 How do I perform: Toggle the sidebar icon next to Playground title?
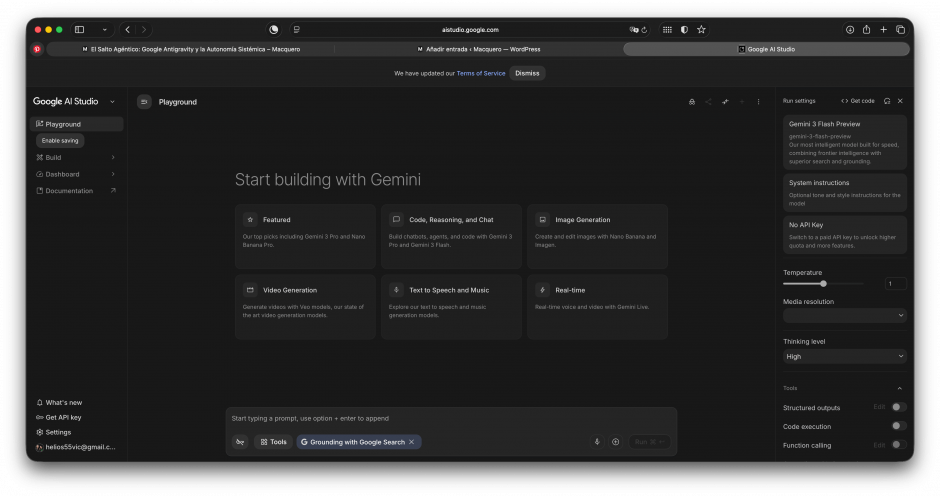click(x=144, y=102)
